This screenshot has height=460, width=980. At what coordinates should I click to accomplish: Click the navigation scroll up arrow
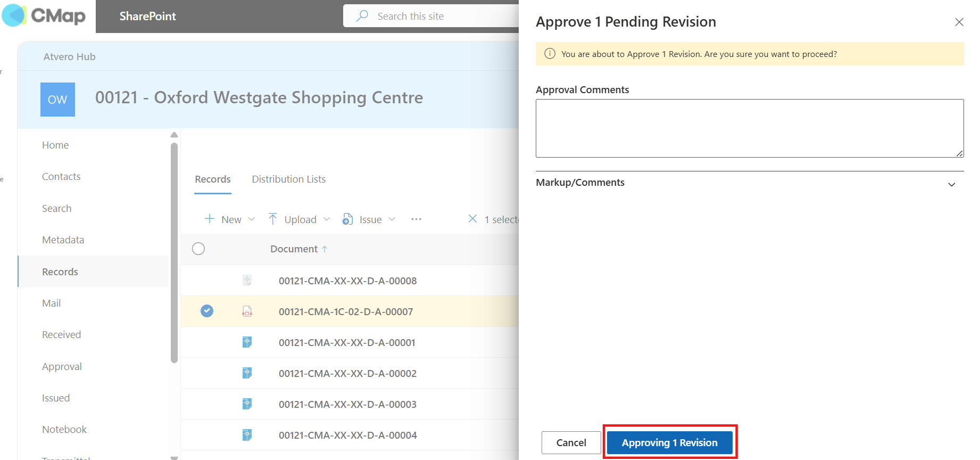tap(174, 135)
